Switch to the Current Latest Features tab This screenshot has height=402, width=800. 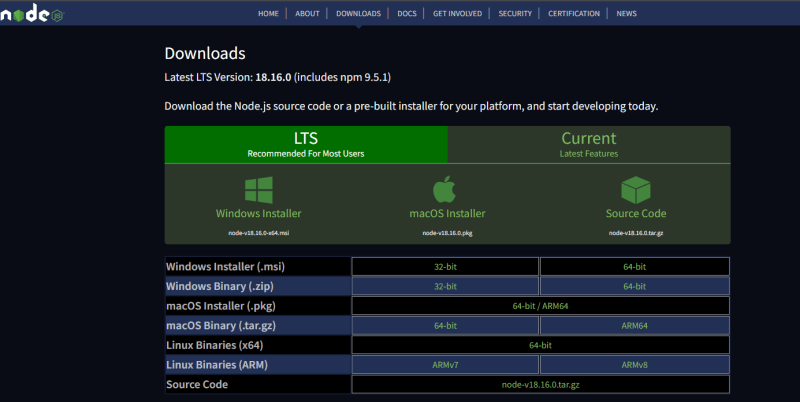pos(589,145)
